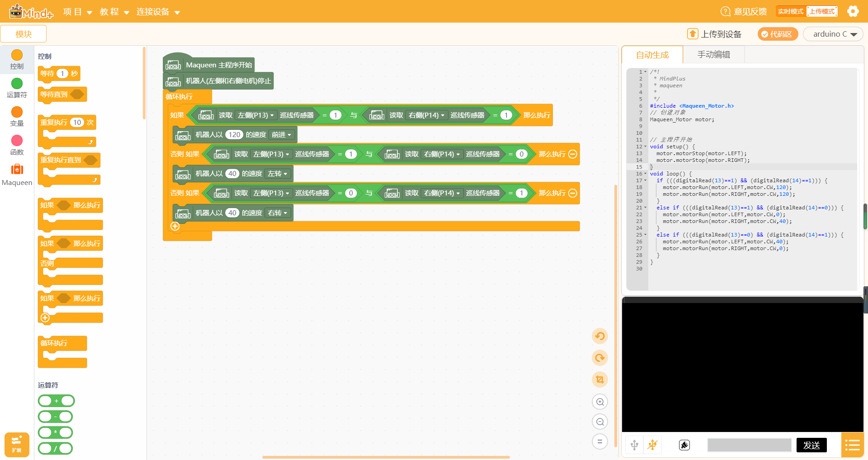Click 发送 send button
This screenshot has height=460, width=868.
[811, 445]
